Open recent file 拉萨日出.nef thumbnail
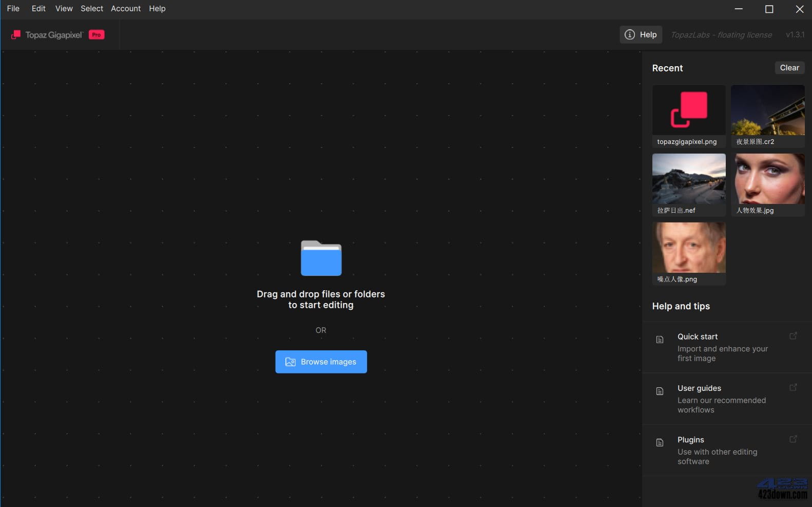The height and width of the screenshot is (507, 812). (x=689, y=179)
